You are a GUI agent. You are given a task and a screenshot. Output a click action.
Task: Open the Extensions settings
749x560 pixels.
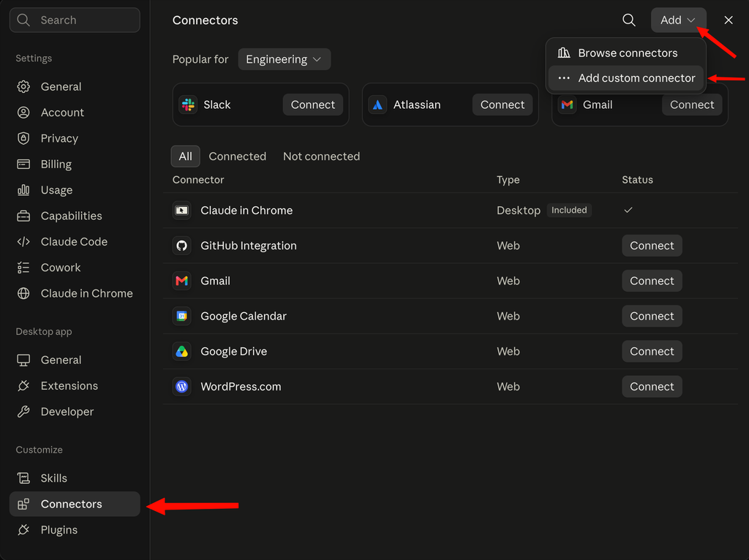(75, 385)
